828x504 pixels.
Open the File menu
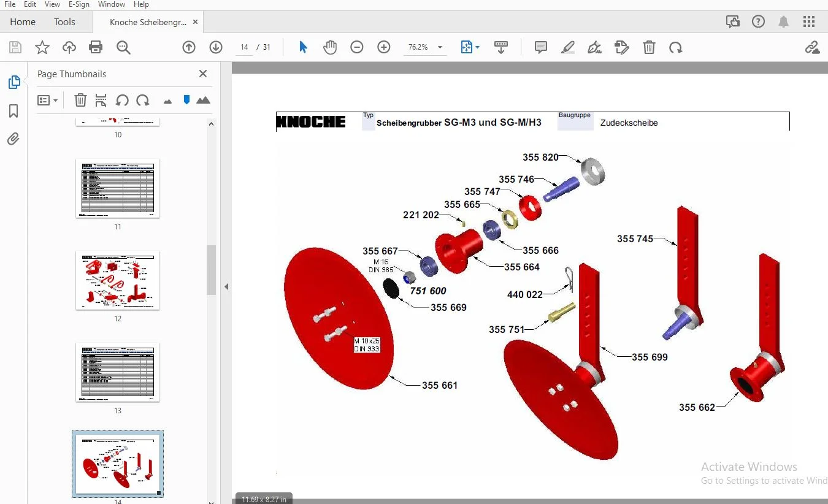(10, 4)
